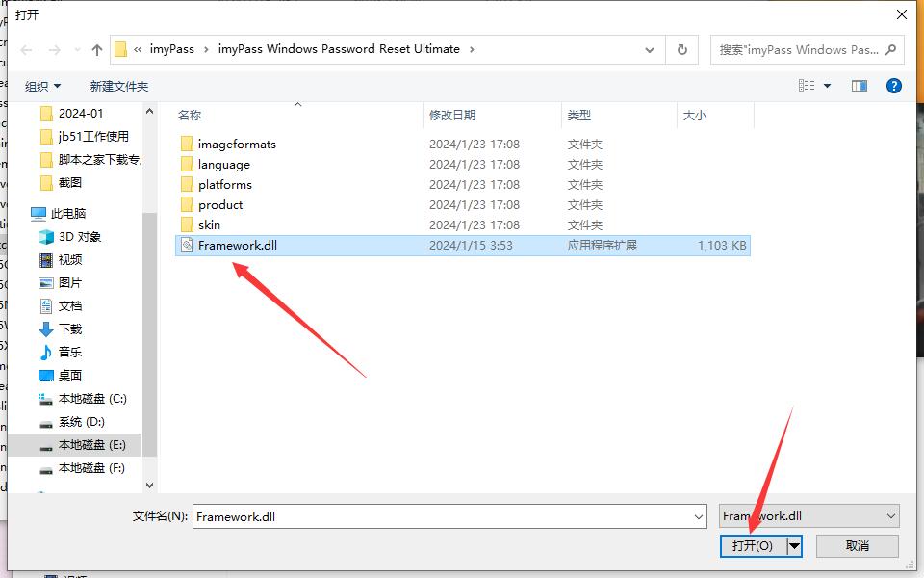924x578 pixels.
Task: Open the 组织 menu
Action: (42, 86)
